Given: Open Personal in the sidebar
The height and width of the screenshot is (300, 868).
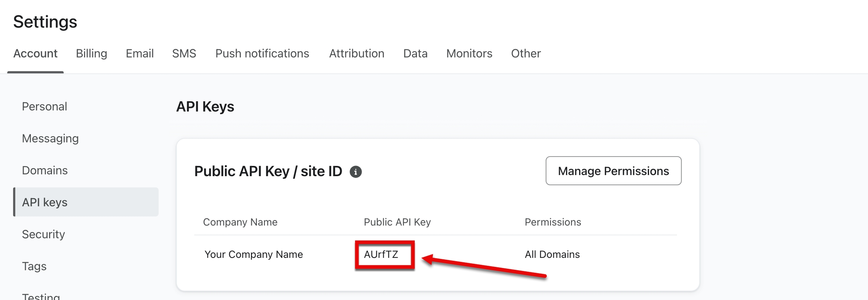Looking at the screenshot, I should point(44,107).
